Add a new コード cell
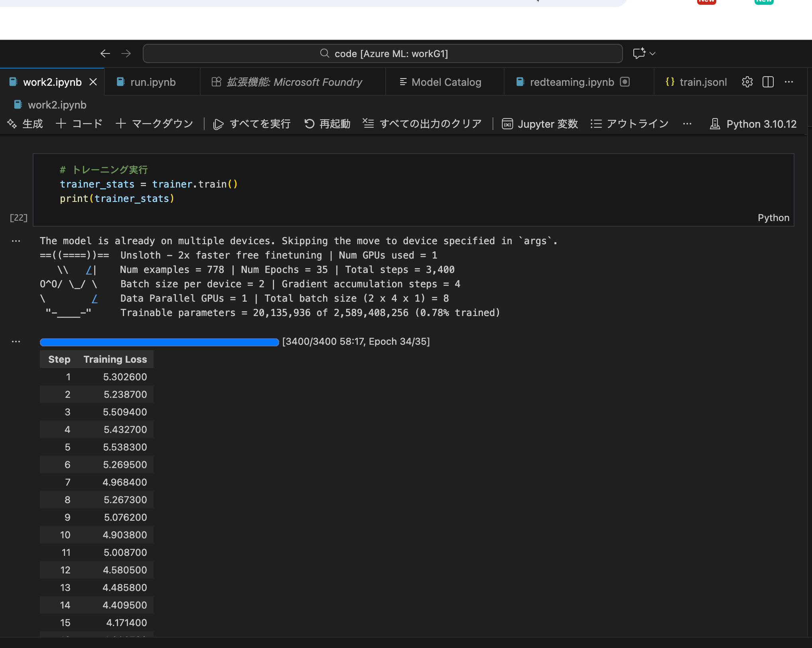This screenshot has width=812, height=648. (x=79, y=124)
